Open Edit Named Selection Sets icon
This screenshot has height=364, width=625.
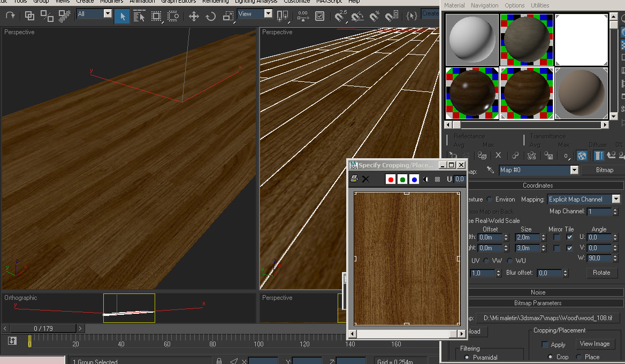coord(411,16)
